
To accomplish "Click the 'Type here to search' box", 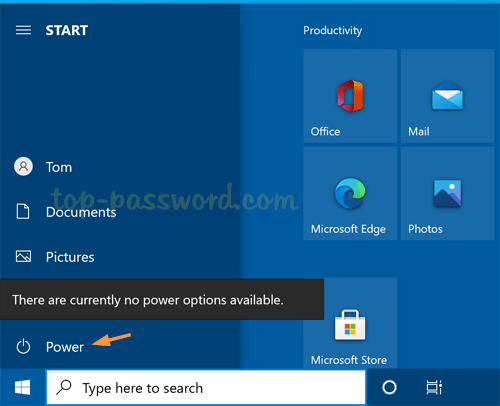I will point(206,387).
